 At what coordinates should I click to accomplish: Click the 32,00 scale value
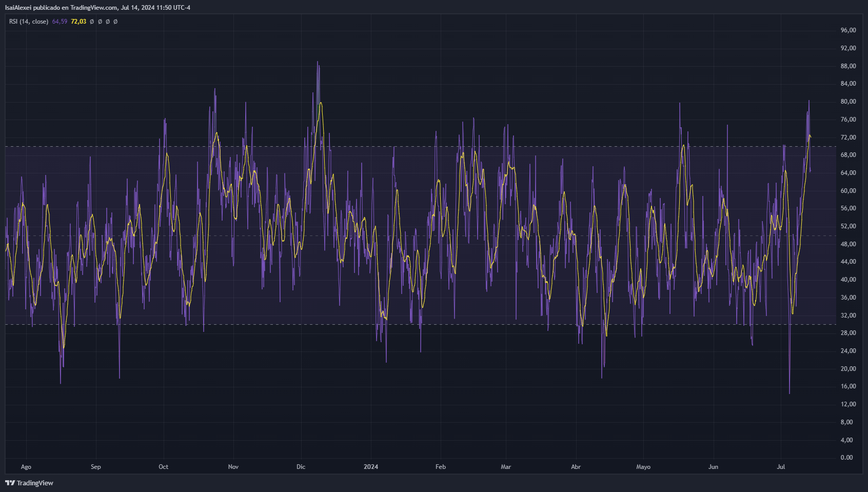click(849, 316)
